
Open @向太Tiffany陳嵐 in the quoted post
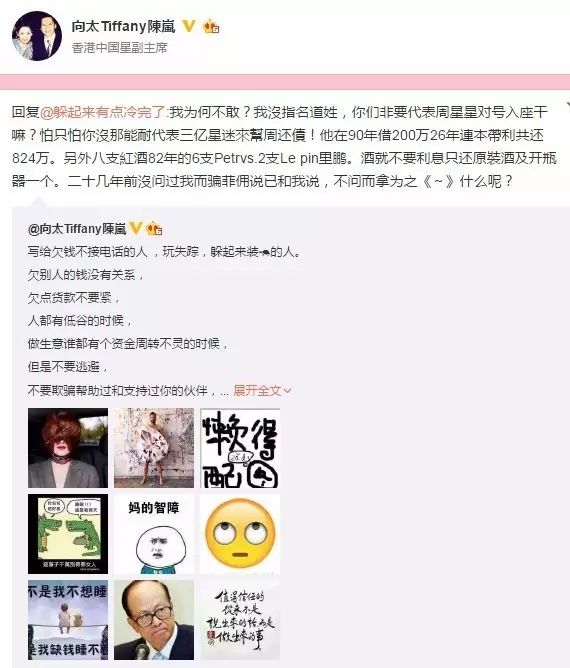point(77,229)
